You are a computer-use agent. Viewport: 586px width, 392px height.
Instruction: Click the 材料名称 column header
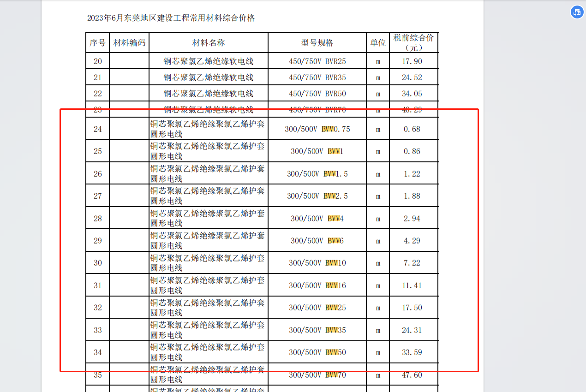(209, 43)
